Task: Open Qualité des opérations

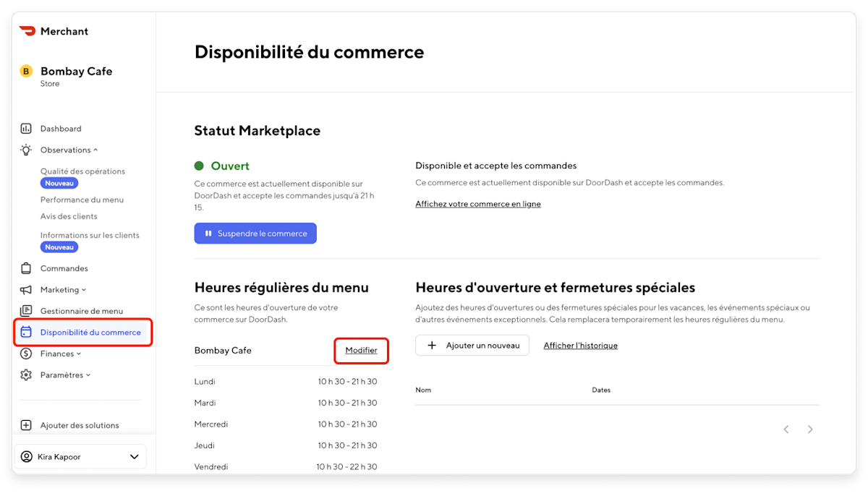Action: coord(82,171)
